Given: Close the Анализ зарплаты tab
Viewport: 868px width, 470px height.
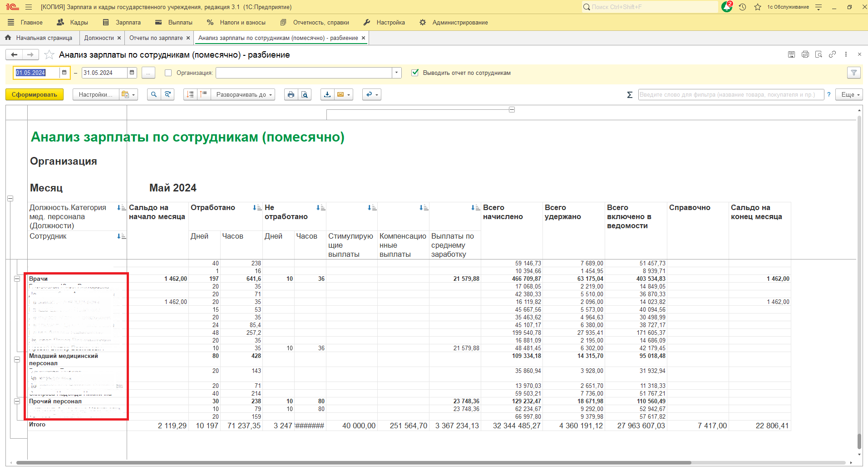Looking at the screenshot, I should [x=363, y=38].
